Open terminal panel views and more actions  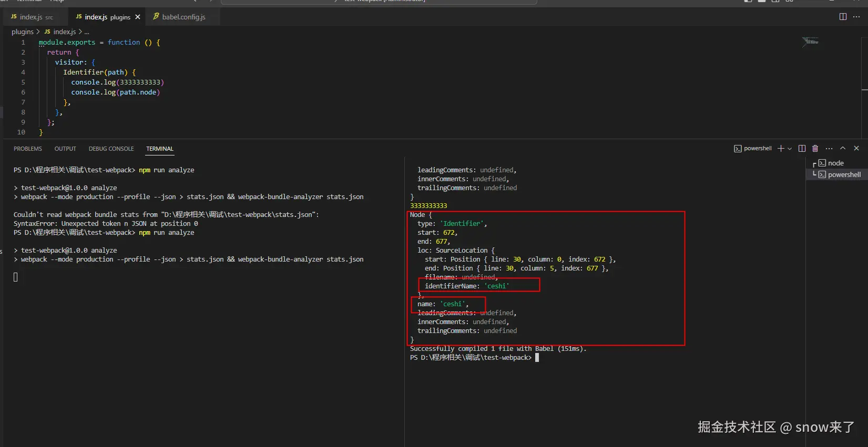[829, 149]
